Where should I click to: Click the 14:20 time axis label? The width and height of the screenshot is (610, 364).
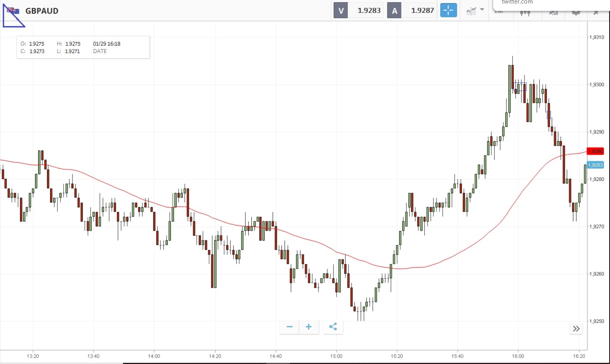pyautogui.click(x=215, y=356)
